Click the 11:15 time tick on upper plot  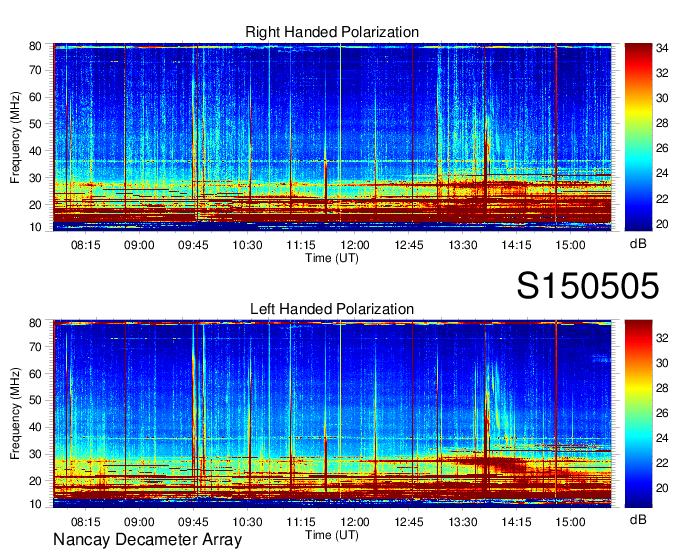click(x=301, y=245)
